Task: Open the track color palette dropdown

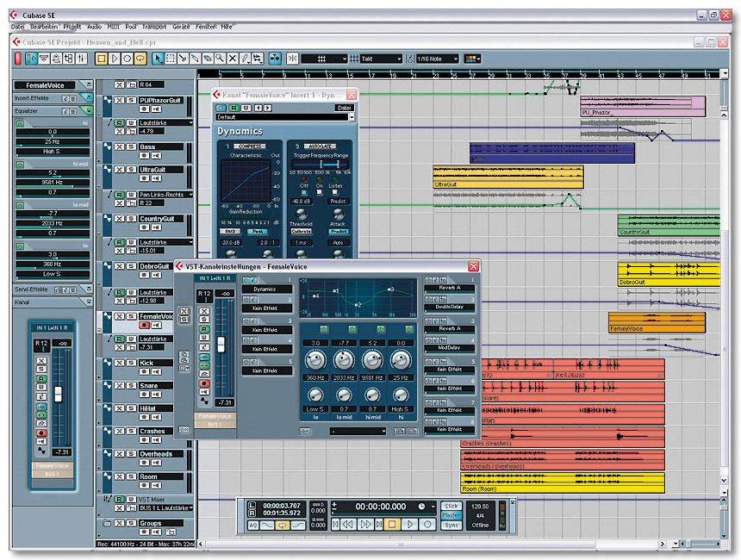Action: tap(472, 59)
